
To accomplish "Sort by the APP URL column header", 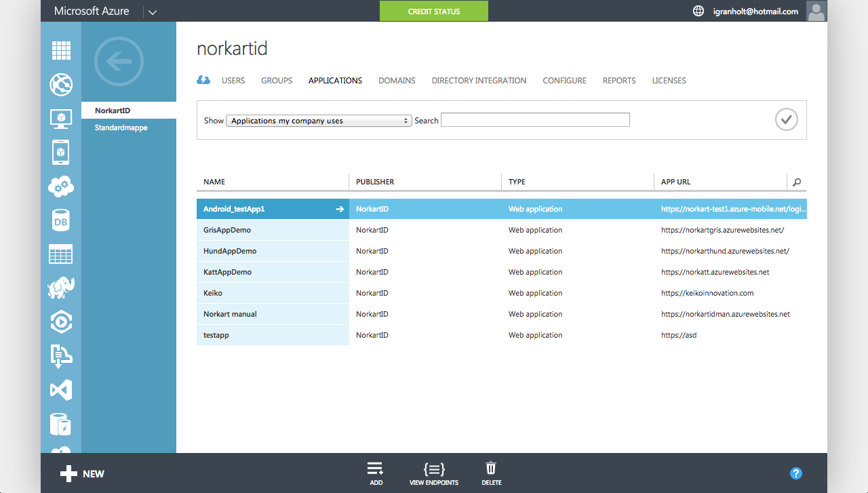I will tap(720, 182).
